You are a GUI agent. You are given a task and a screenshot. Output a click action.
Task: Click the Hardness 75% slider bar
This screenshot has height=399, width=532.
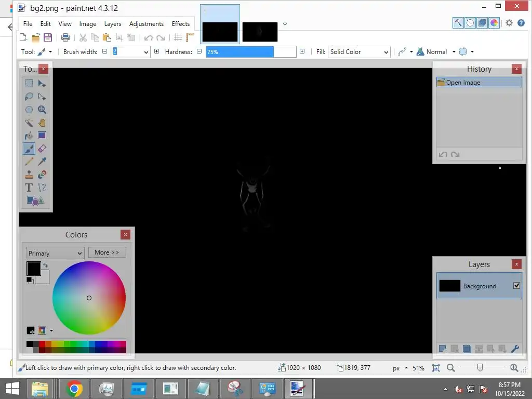point(251,52)
